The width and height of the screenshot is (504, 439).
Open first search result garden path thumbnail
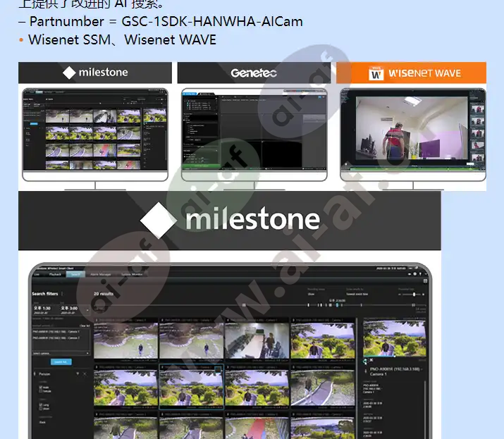click(125, 340)
